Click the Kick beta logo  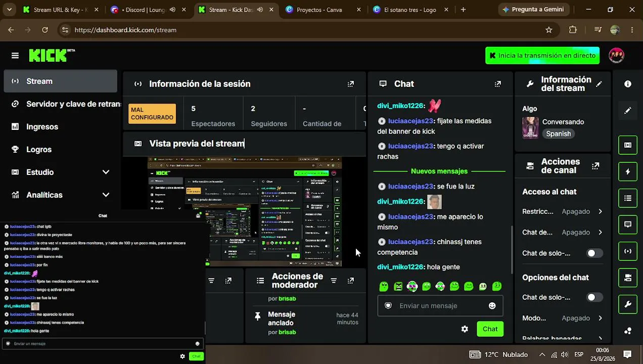52,55
